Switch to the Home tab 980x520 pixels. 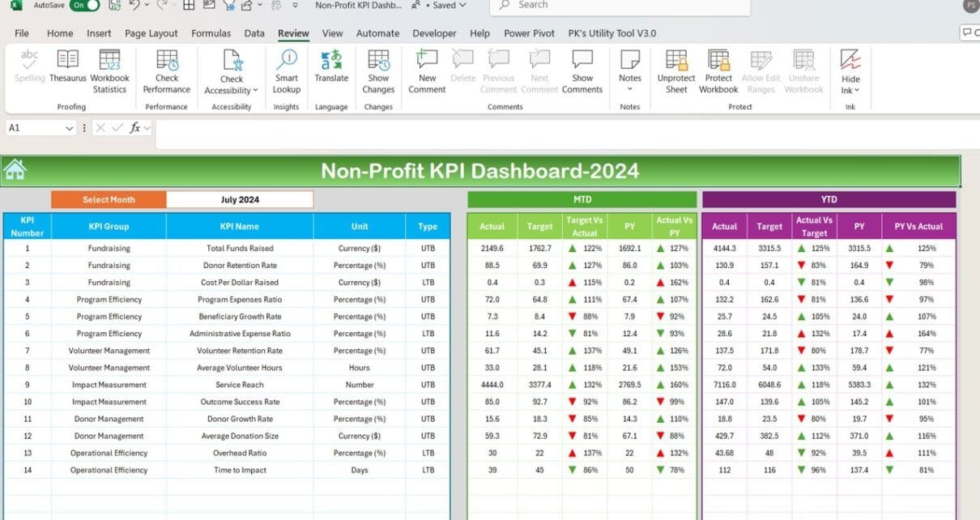tap(60, 33)
